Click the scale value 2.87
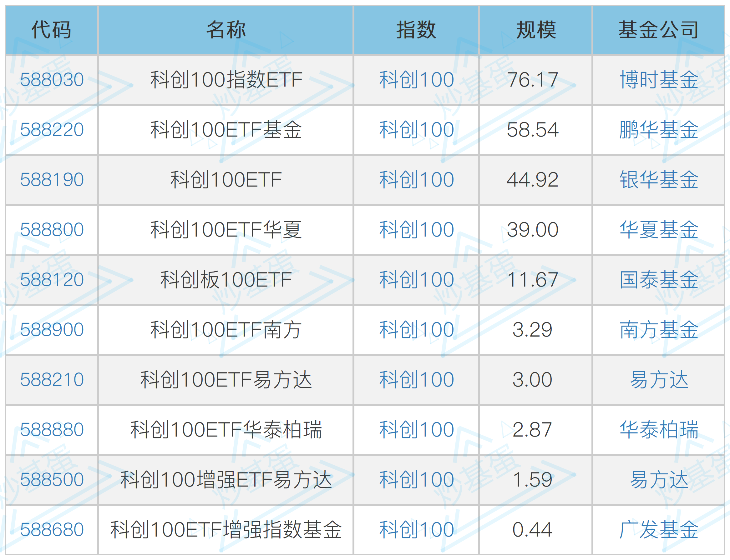 [533, 430]
